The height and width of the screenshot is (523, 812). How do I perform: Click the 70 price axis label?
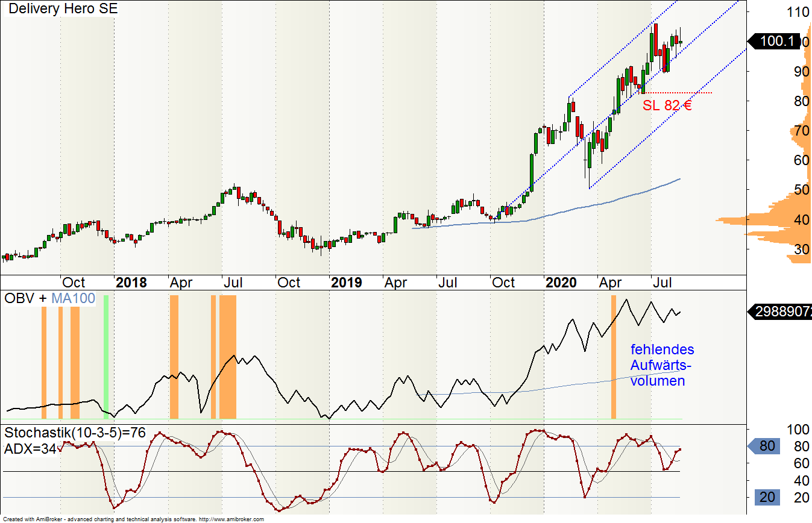[801, 131]
